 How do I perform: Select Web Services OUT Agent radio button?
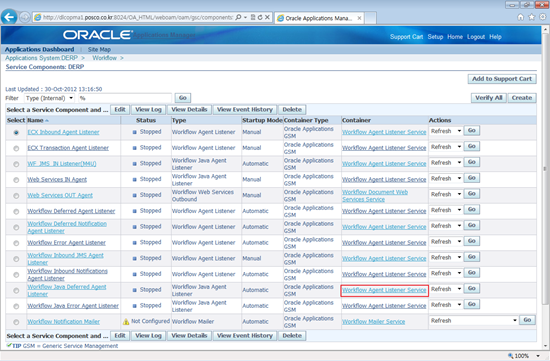coord(16,196)
